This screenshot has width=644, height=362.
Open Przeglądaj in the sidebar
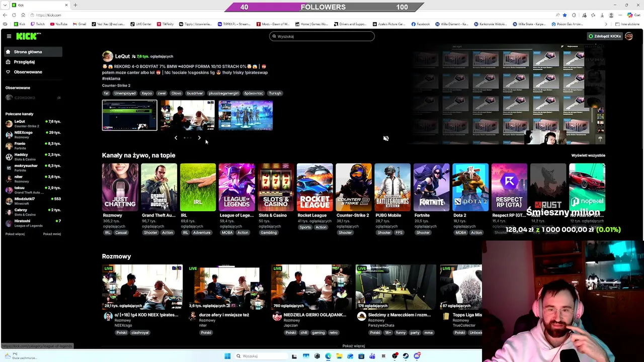point(33,62)
